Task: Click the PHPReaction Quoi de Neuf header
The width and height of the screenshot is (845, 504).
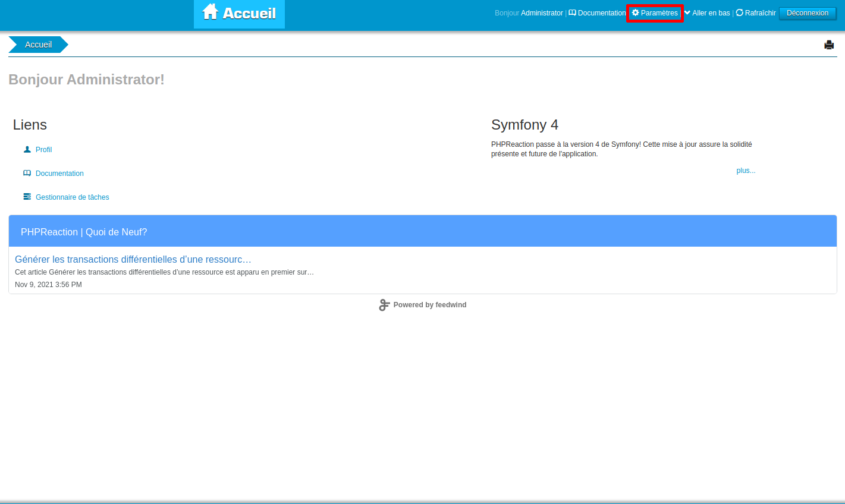Action: (84, 232)
